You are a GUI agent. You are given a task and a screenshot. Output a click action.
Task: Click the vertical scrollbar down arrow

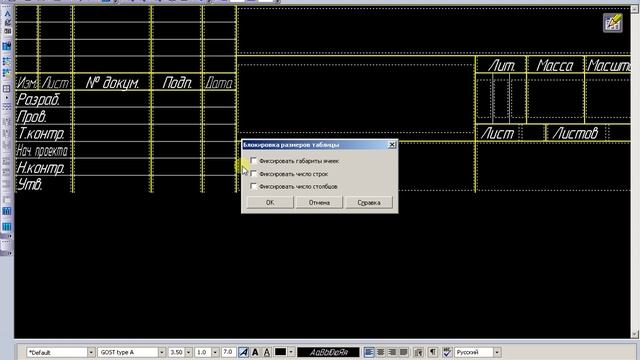click(635, 334)
